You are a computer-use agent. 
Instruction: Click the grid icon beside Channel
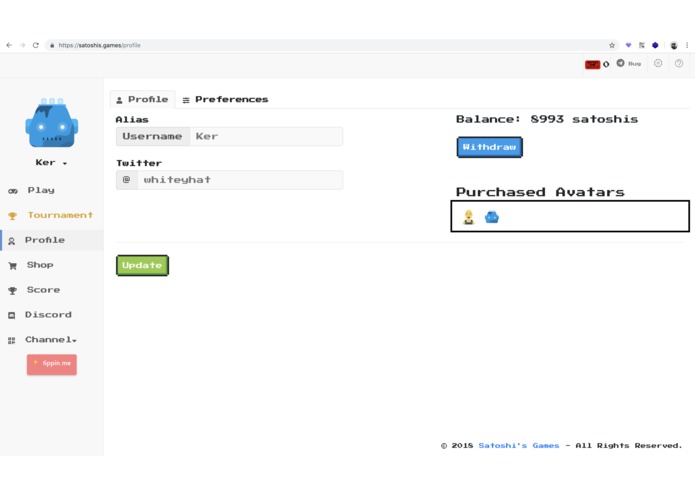coord(12,340)
